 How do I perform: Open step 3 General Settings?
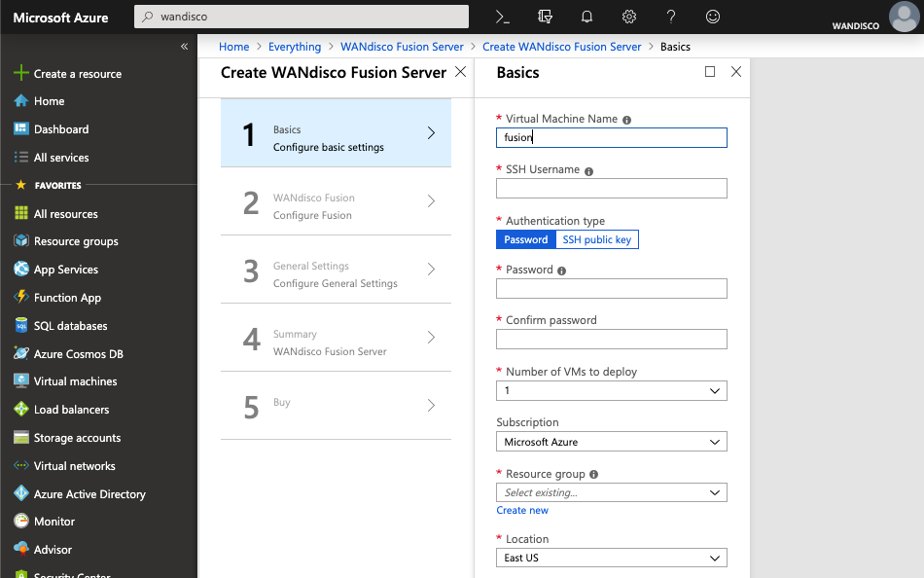click(336, 270)
